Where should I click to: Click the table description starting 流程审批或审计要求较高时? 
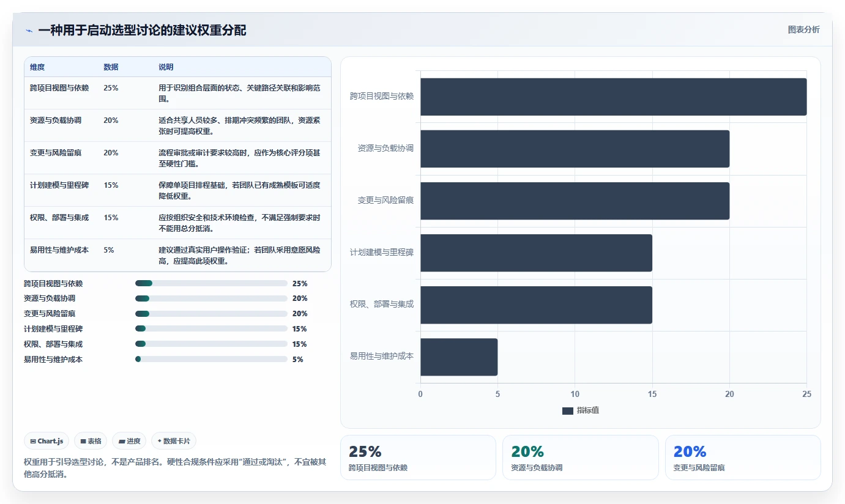(x=239, y=158)
